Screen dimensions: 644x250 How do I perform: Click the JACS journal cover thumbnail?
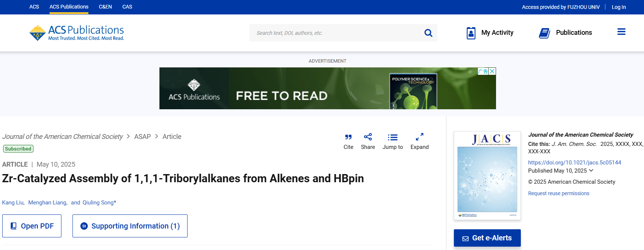pos(487,176)
